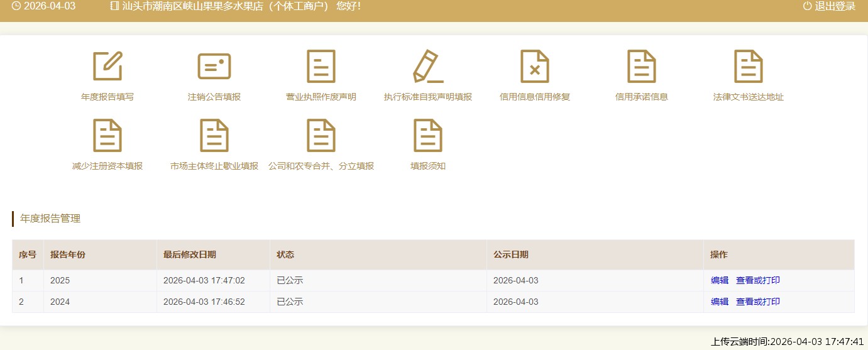This screenshot has width=868, height=350.
Task: Select the 公司和农专合并、分立填报 icon
Action: pyautogui.click(x=321, y=136)
